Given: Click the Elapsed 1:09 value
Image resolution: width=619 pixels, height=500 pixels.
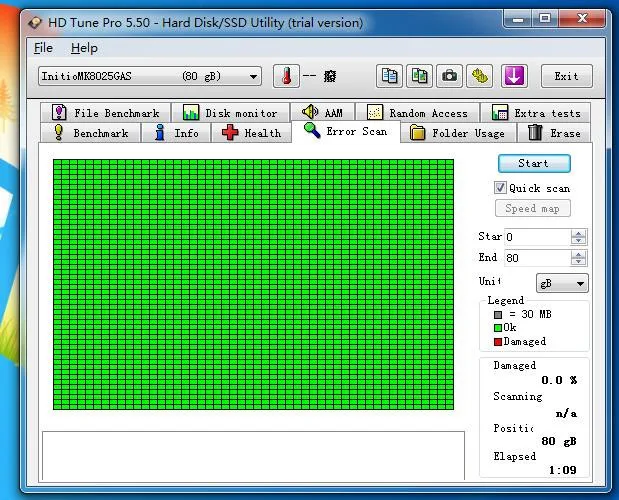Looking at the screenshot, I should coord(563,470).
